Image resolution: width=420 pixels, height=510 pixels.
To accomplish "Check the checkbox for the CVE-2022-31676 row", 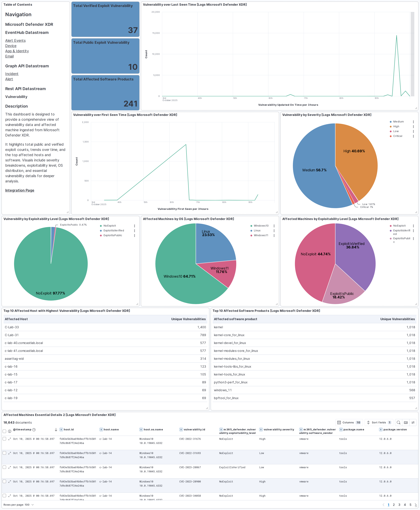I will click(x=4, y=439).
